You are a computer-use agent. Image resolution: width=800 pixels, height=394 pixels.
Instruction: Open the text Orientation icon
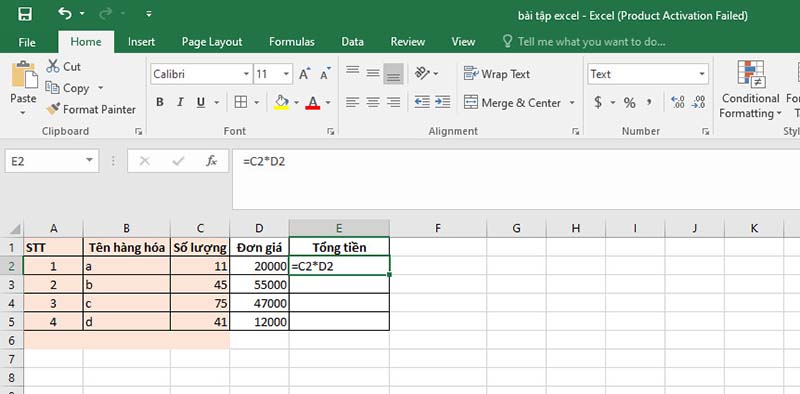[x=422, y=73]
